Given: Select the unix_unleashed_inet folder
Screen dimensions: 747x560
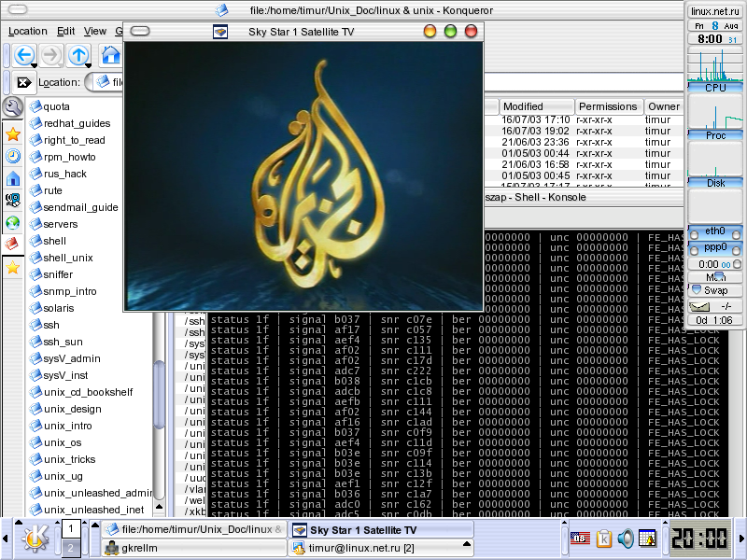Looking at the screenshot, I should point(87,510).
